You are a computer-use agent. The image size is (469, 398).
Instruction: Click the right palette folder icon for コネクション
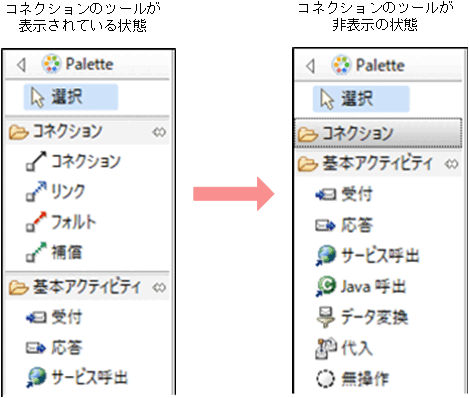point(307,134)
